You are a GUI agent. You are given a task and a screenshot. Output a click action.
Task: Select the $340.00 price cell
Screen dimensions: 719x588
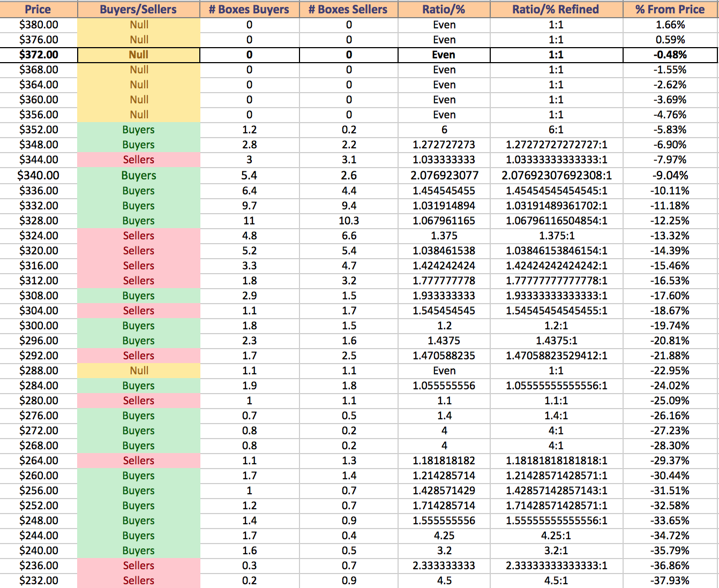coord(39,175)
